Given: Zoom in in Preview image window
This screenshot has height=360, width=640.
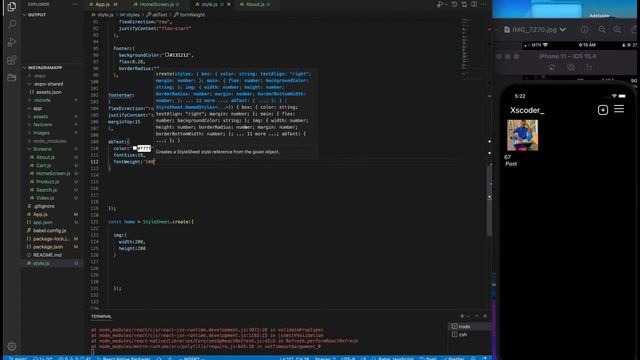Looking at the screenshot, I should 617,29.
